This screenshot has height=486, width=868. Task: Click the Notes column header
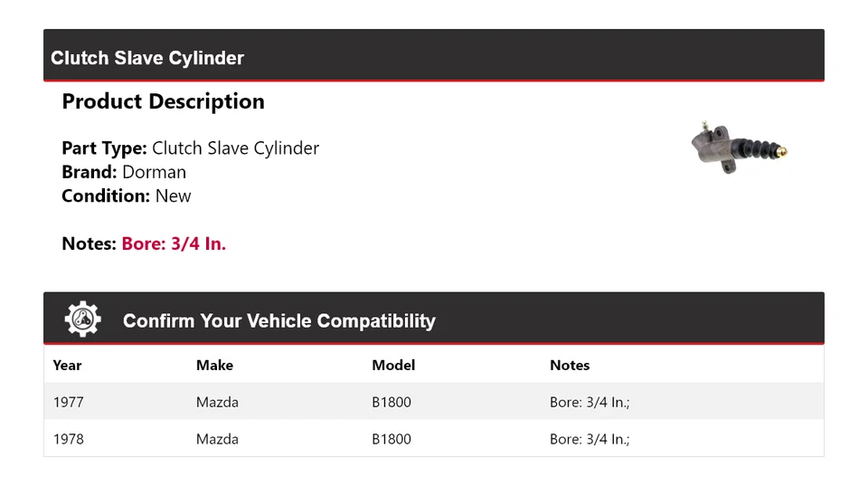tap(570, 366)
